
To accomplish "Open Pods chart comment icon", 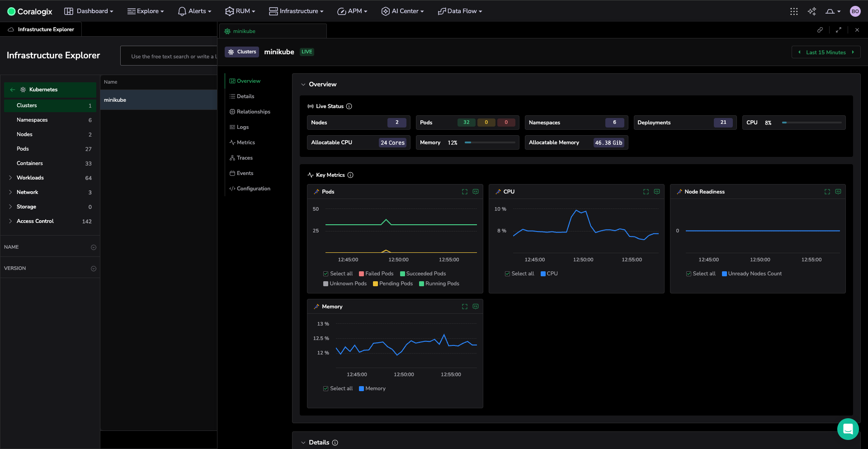I will (476, 192).
